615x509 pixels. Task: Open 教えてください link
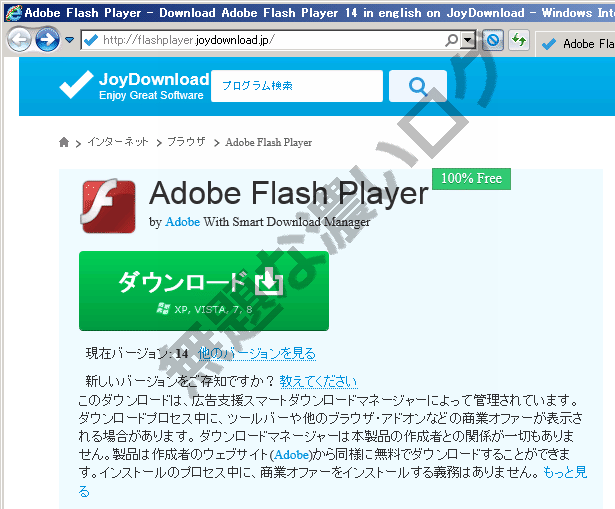coord(318,381)
